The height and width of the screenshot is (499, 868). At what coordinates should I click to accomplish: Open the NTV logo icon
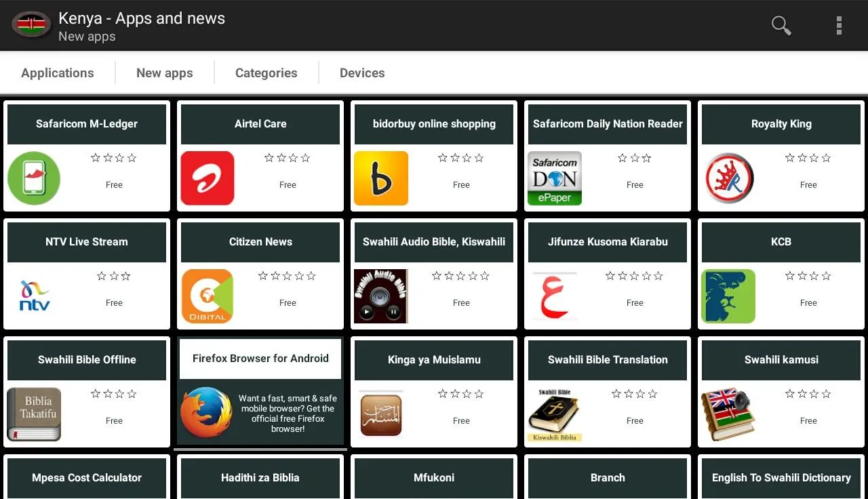coord(34,296)
